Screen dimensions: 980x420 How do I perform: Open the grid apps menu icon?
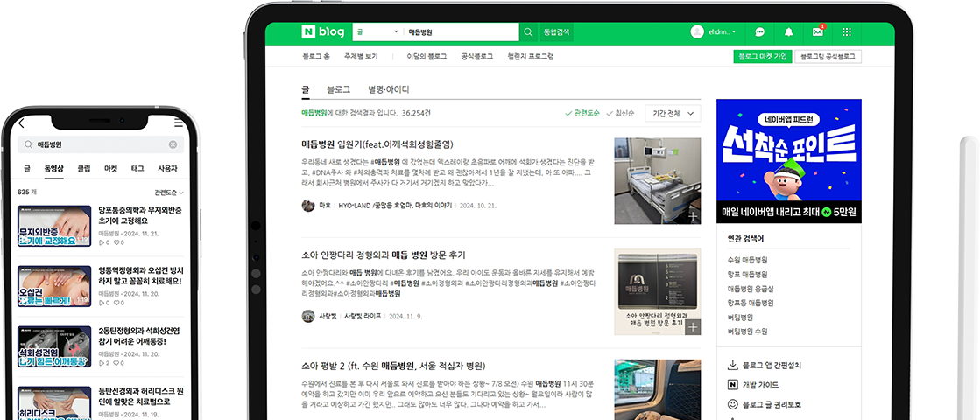click(x=846, y=32)
